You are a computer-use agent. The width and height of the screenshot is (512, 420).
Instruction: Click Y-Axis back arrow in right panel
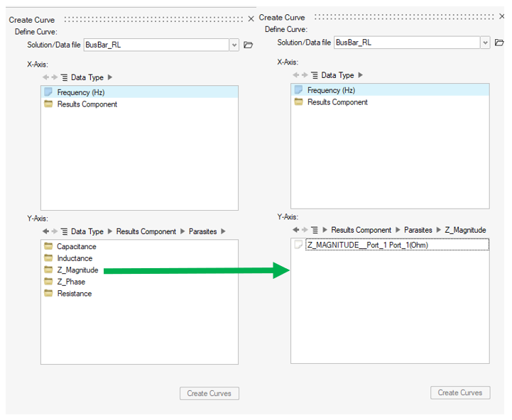tap(296, 230)
